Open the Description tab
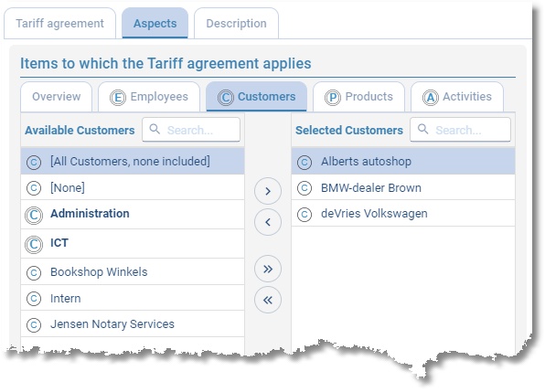Viewport: 545px width, 392px height. click(x=236, y=23)
